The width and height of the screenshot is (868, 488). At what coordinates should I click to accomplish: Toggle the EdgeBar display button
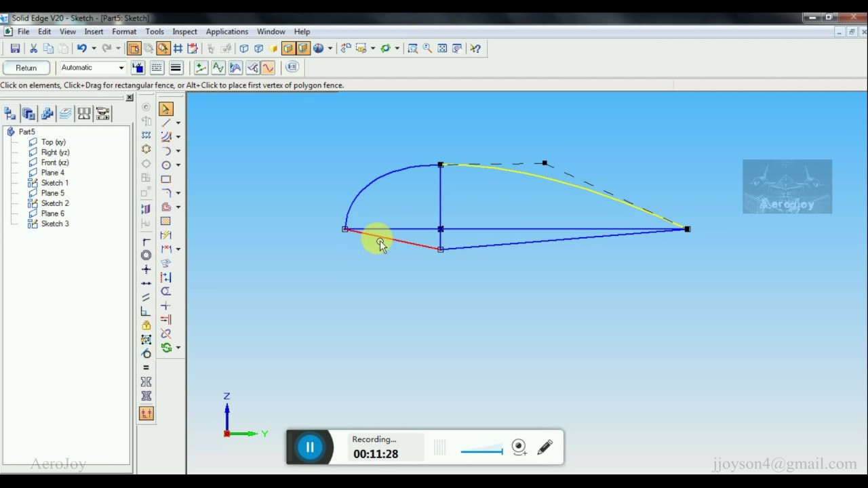(134, 48)
